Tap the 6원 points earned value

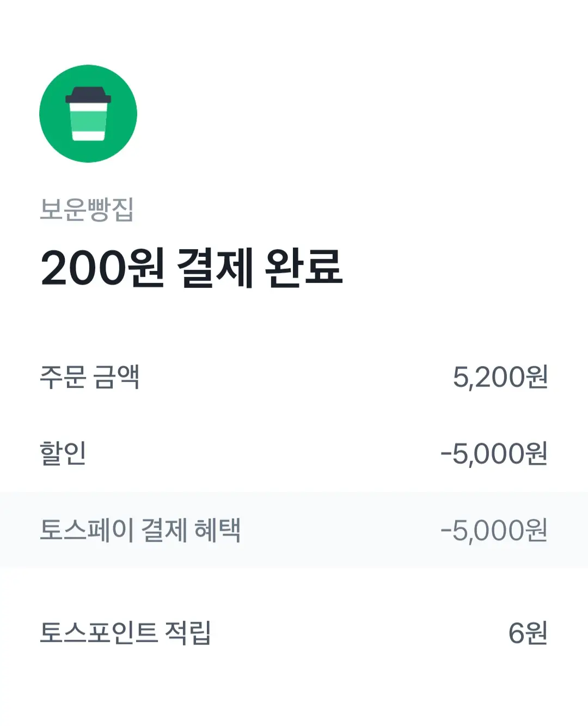click(x=527, y=633)
